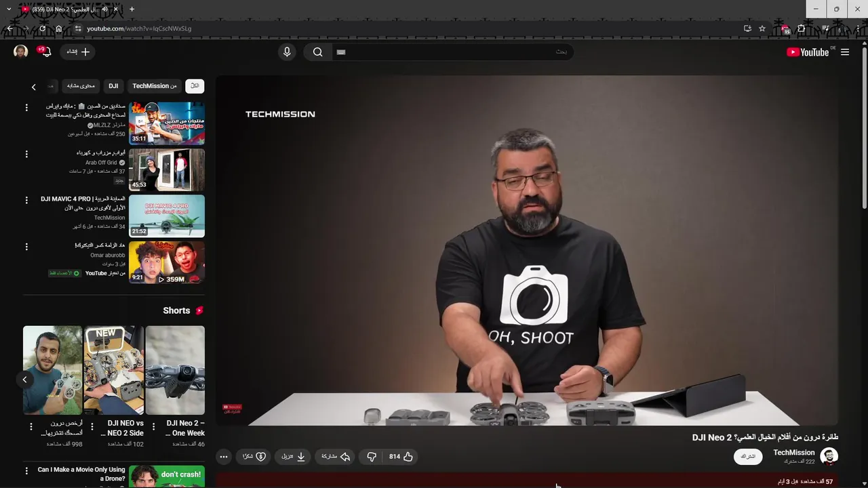
Task: Start voice search with the microphone icon
Action: 287,52
